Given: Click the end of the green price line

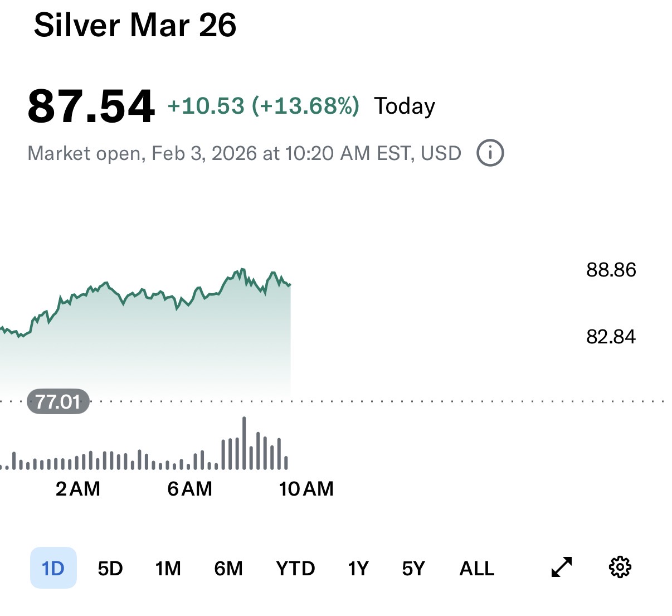Looking at the screenshot, I should tap(290, 285).
